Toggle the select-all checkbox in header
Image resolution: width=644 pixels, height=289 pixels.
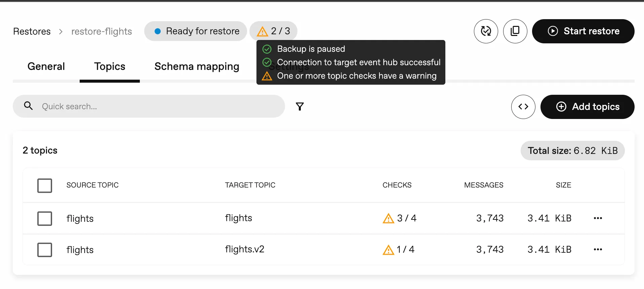(x=45, y=185)
